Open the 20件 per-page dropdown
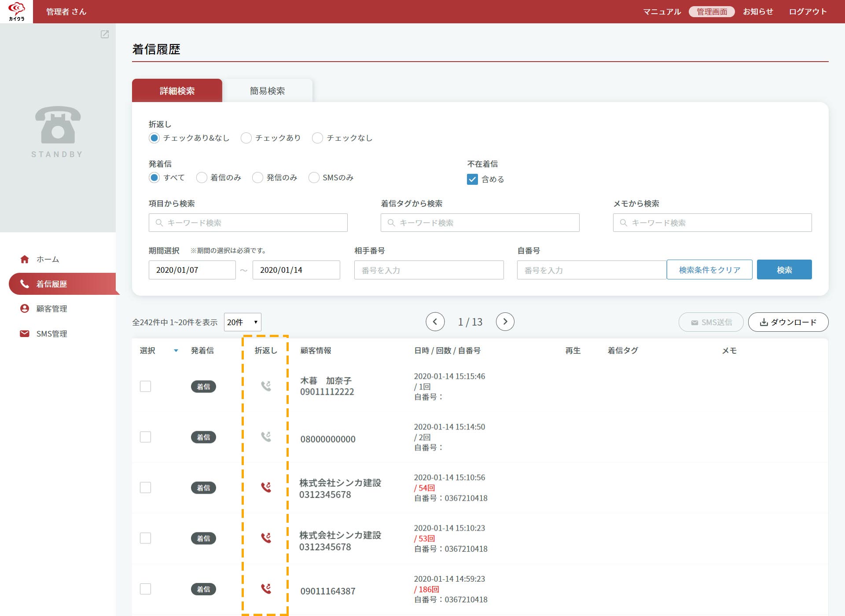 242,322
